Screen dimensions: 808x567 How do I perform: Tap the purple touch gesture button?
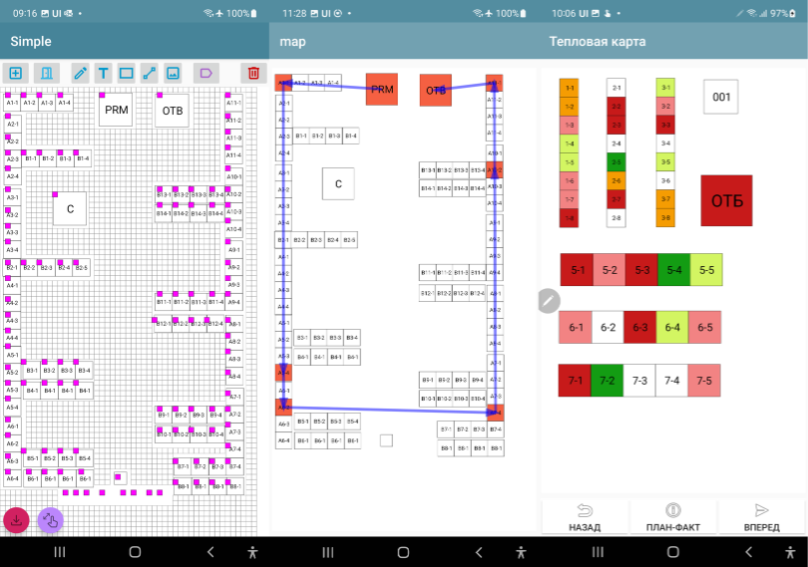pyautogui.click(x=50, y=519)
